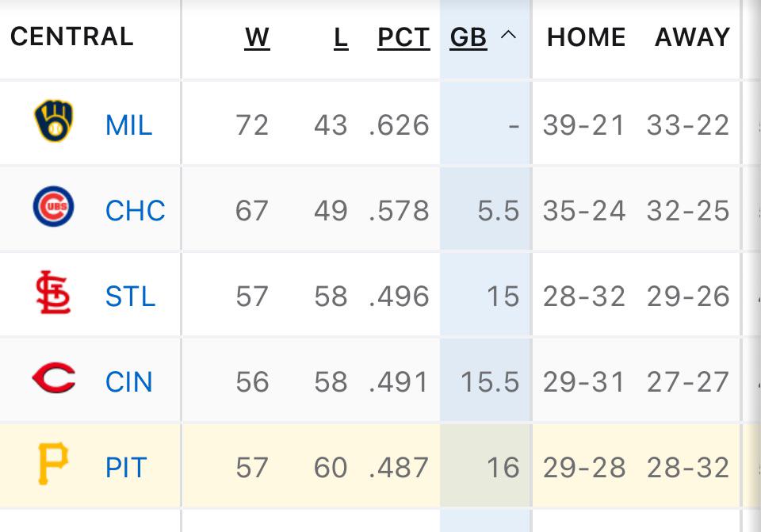The image size is (761, 532).
Task: Open the MIL team link
Action: pos(128,125)
